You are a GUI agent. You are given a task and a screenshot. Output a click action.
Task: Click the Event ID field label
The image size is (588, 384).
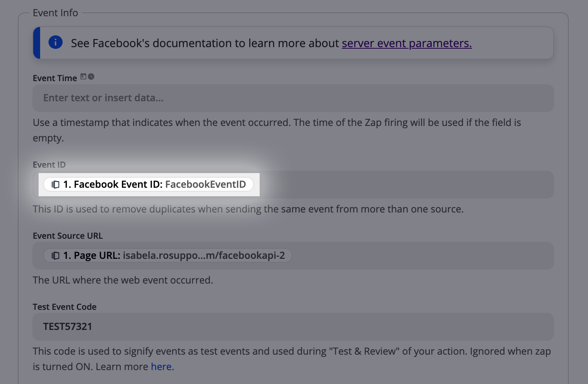[49, 165]
